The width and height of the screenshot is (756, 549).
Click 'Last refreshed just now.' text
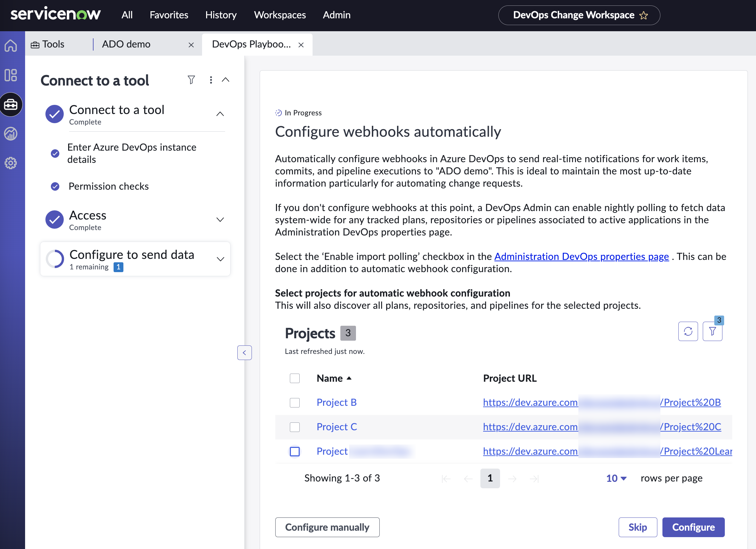(325, 352)
